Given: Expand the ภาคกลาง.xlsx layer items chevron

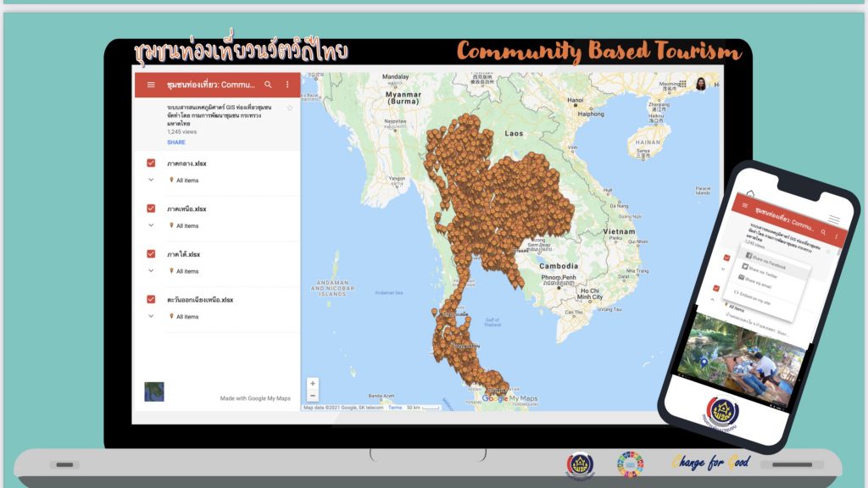Looking at the screenshot, I should point(151,180).
